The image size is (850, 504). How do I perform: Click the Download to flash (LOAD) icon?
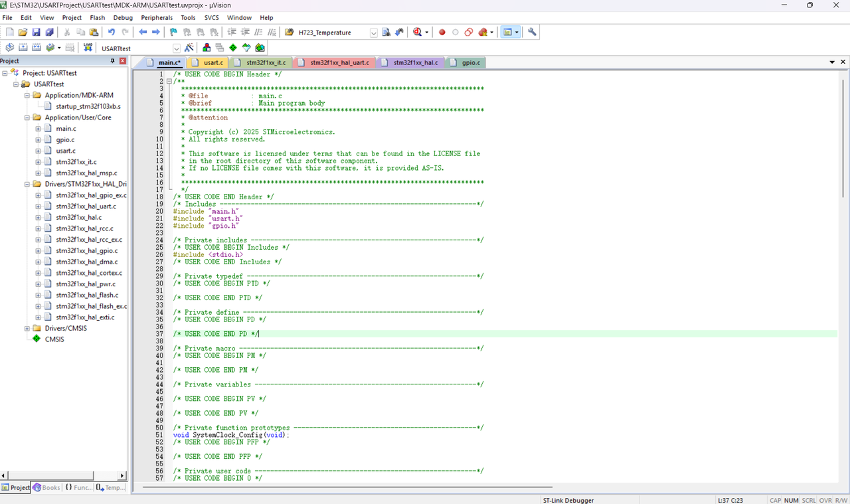[x=88, y=48]
